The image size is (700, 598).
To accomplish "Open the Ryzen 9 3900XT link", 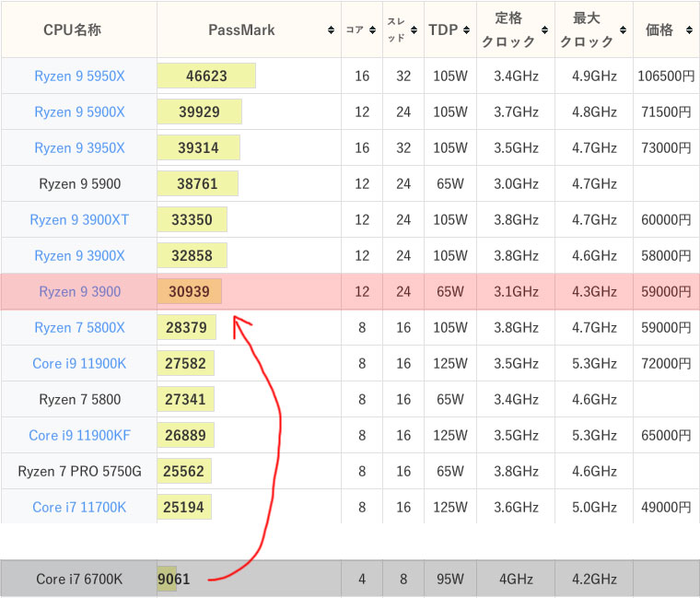I will [79, 219].
